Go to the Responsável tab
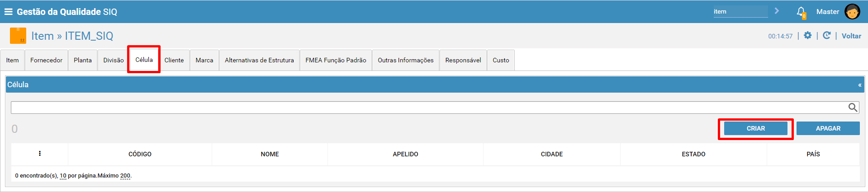Viewport: 868px width, 192px height. [463, 60]
